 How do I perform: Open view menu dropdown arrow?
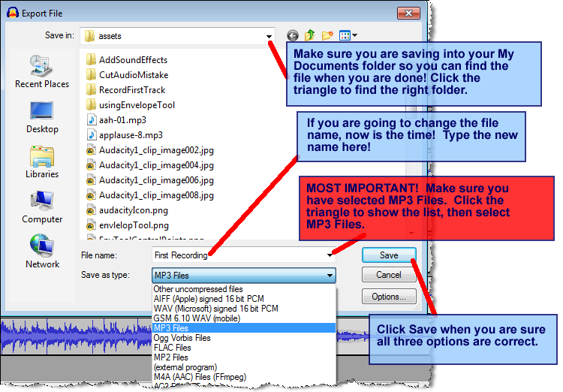click(x=355, y=35)
